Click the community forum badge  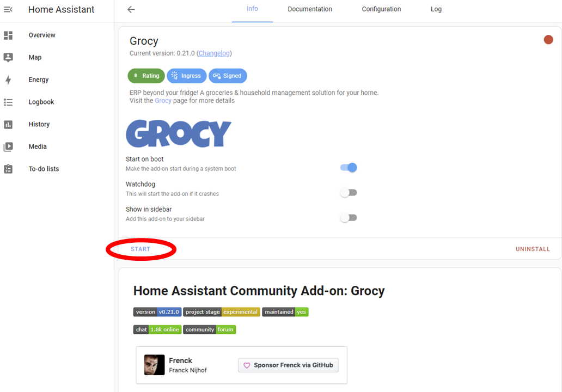click(x=209, y=329)
